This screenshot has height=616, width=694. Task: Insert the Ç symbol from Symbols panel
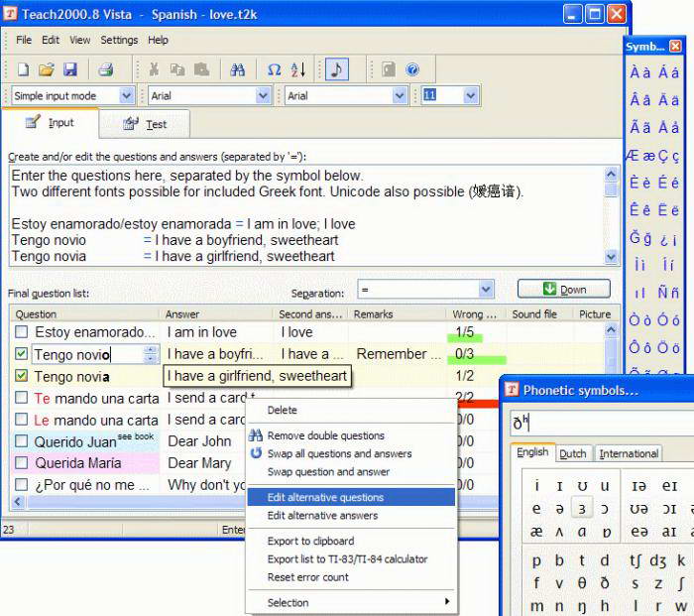point(663,156)
